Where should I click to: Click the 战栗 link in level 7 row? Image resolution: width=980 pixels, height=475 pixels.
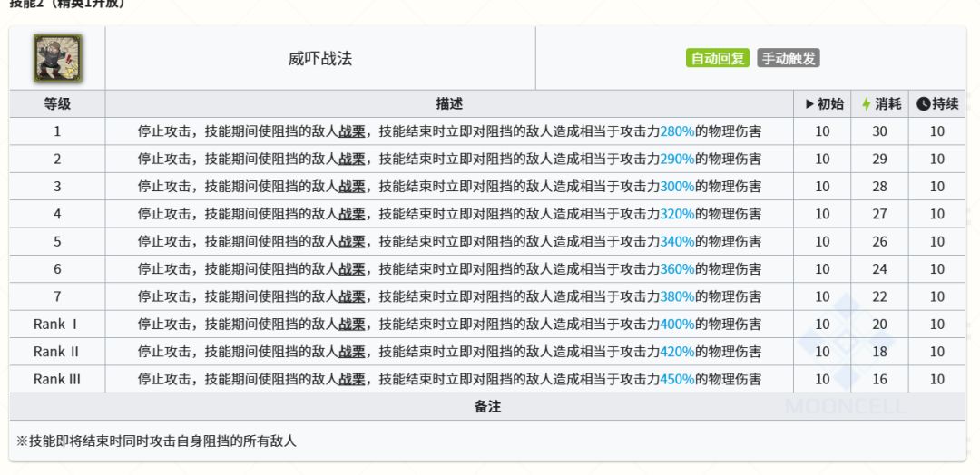click(x=352, y=296)
